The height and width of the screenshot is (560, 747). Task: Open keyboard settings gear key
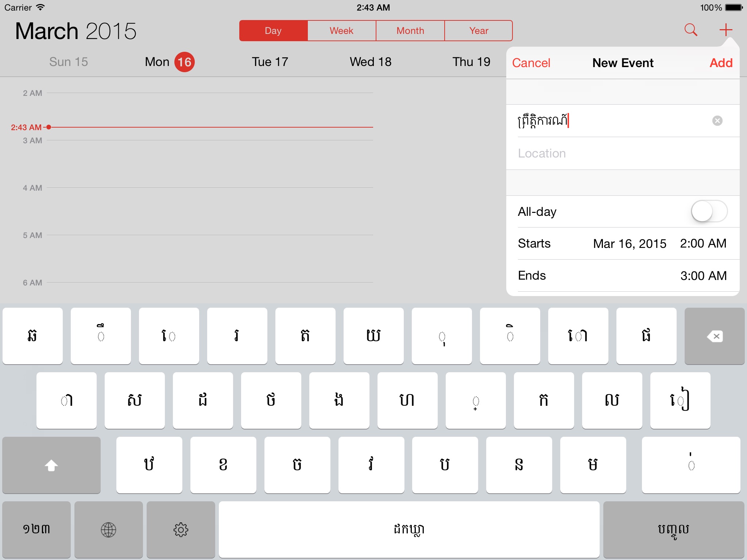[x=181, y=529]
